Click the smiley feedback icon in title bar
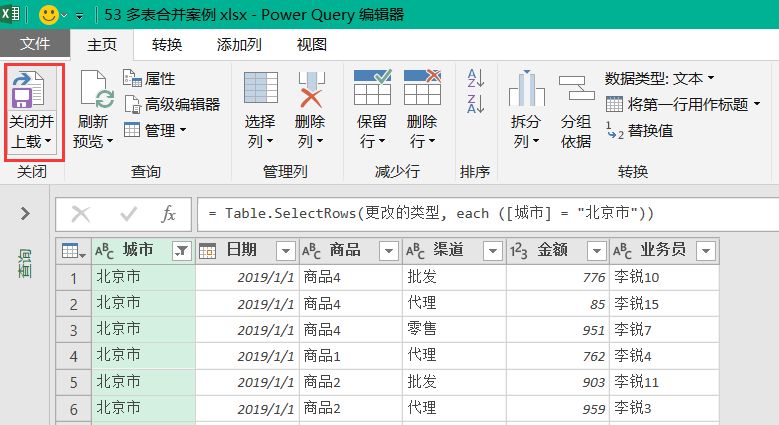The width and height of the screenshot is (779, 425). pyautogui.click(x=49, y=15)
